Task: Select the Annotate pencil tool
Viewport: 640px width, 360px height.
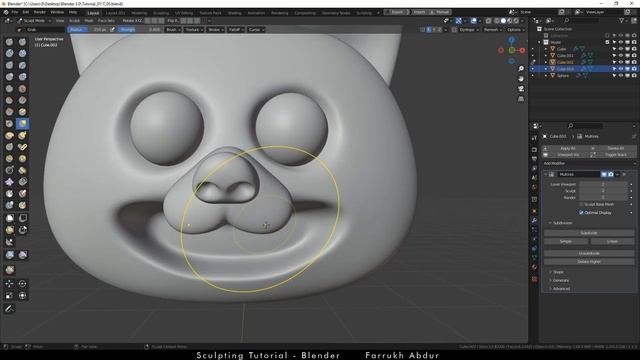Action: (x=9, y=309)
